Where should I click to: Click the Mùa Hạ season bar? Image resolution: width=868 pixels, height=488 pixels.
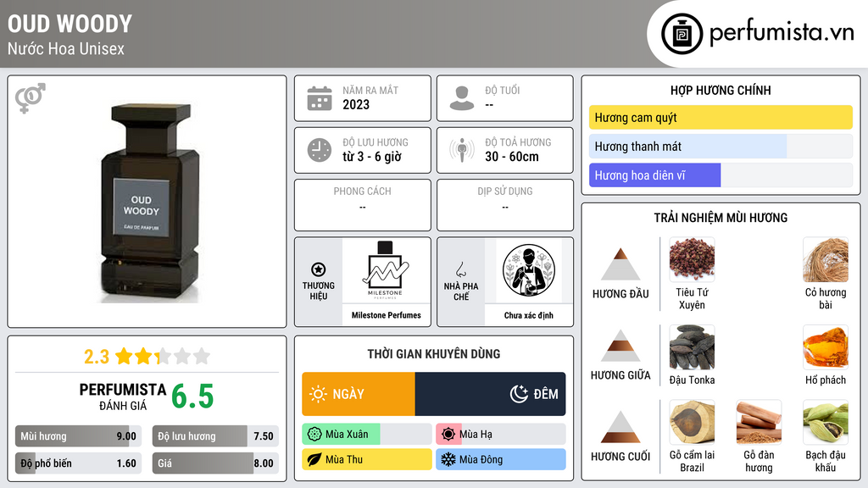coord(501,434)
